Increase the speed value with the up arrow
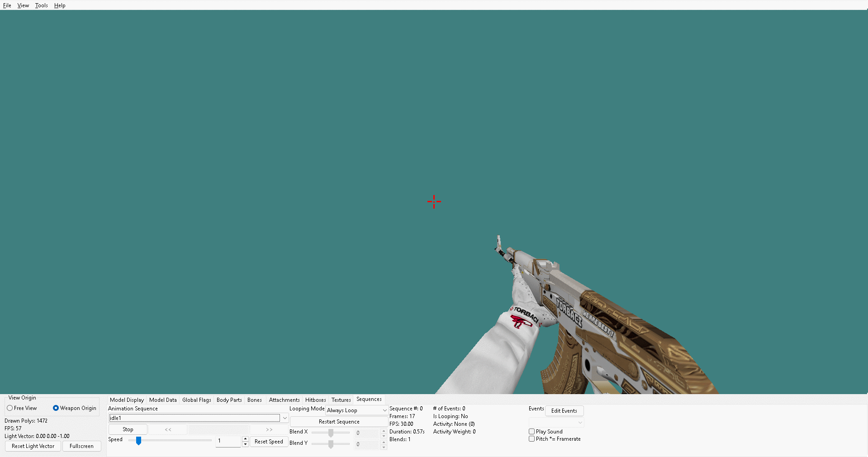Screen dimensions: 868x457 pos(245,439)
